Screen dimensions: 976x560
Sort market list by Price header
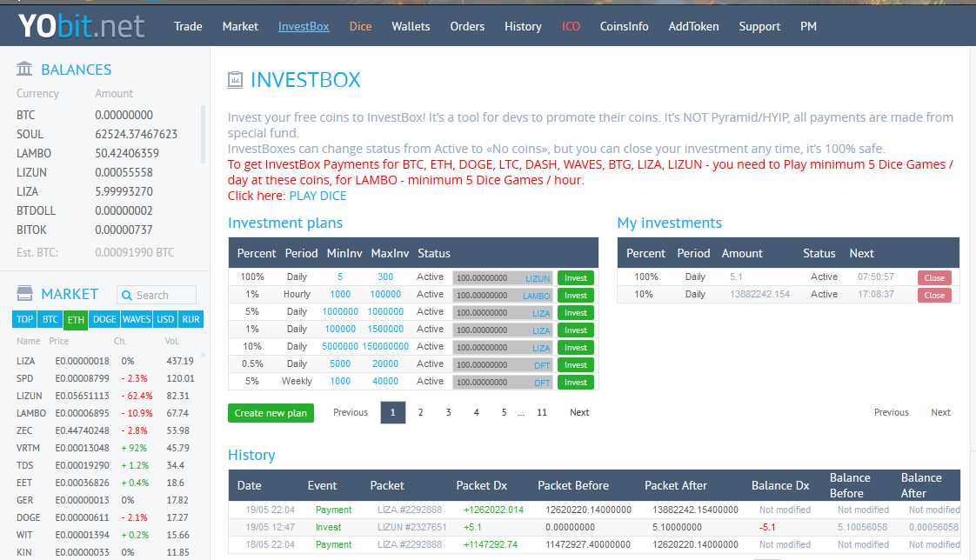tap(59, 341)
